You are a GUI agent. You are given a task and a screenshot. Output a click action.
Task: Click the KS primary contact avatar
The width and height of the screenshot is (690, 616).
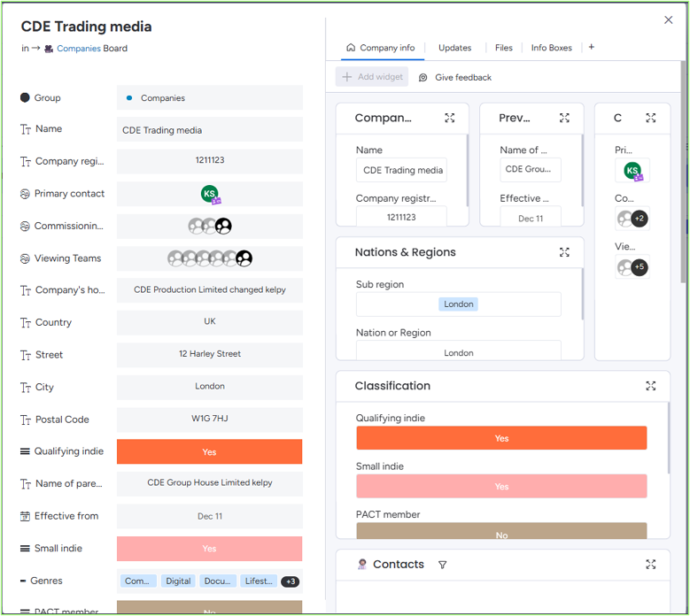(209, 194)
